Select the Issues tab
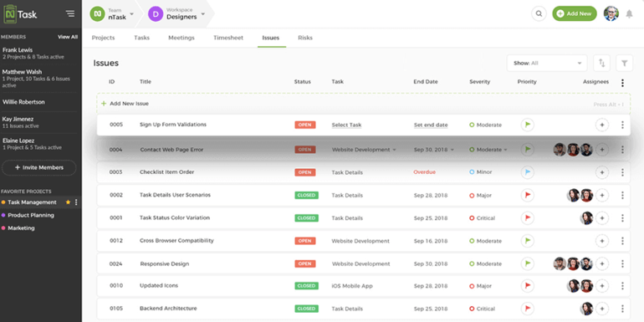644x322 pixels. [x=271, y=38]
